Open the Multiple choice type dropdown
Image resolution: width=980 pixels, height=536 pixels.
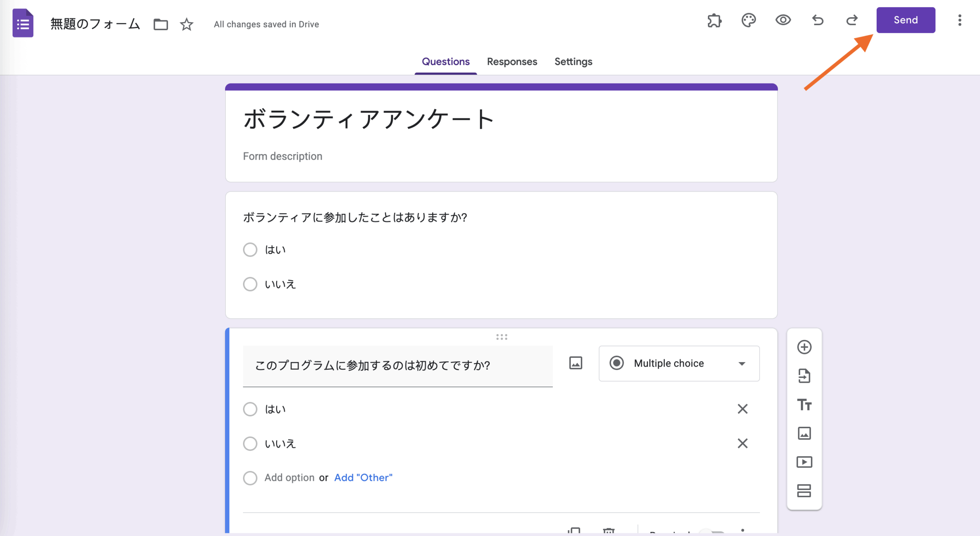click(679, 363)
